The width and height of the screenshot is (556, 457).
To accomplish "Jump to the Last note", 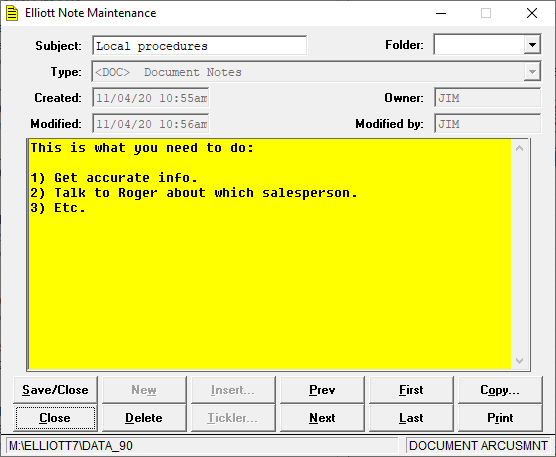I will pos(411,418).
